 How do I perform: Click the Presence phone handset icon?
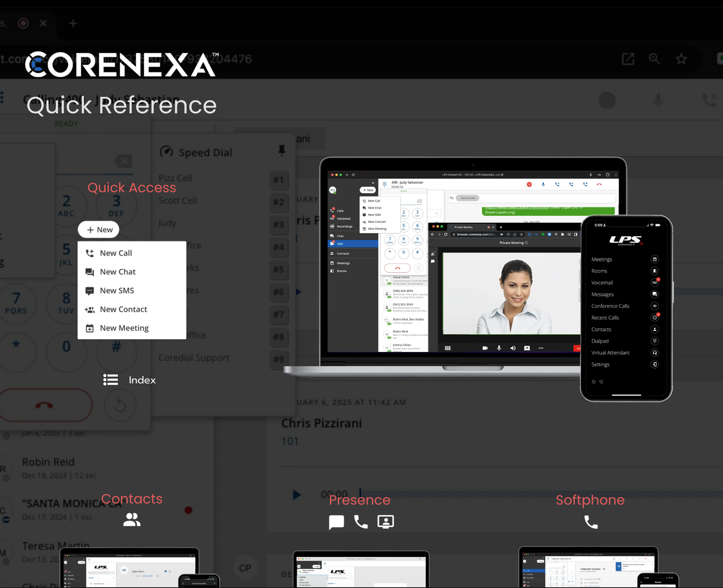361,522
